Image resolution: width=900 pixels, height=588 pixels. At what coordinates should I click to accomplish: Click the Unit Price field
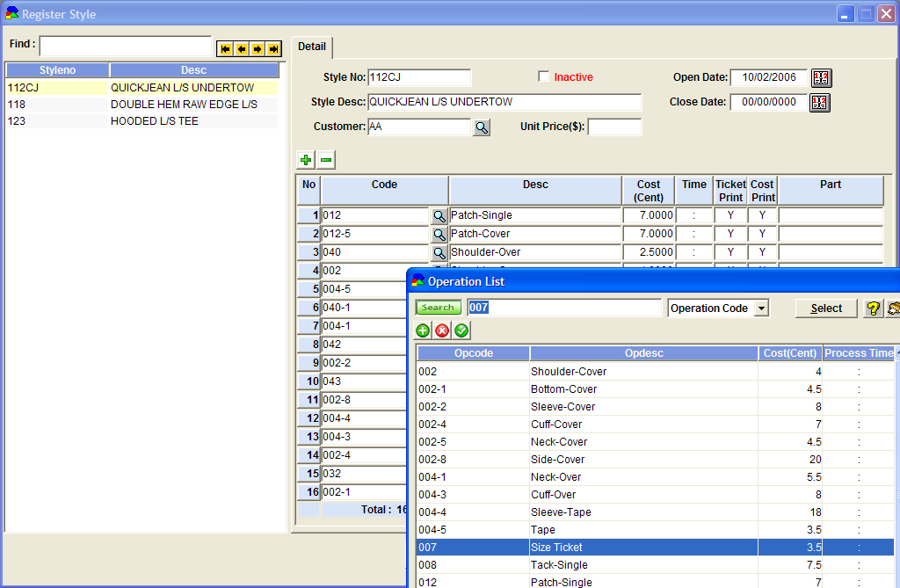click(614, 127)
